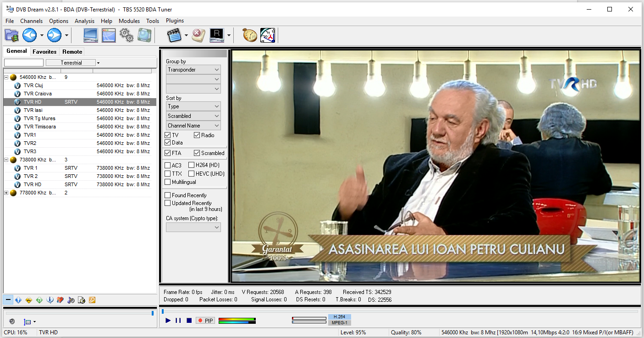Click the orange key icon

pos(92,300)
